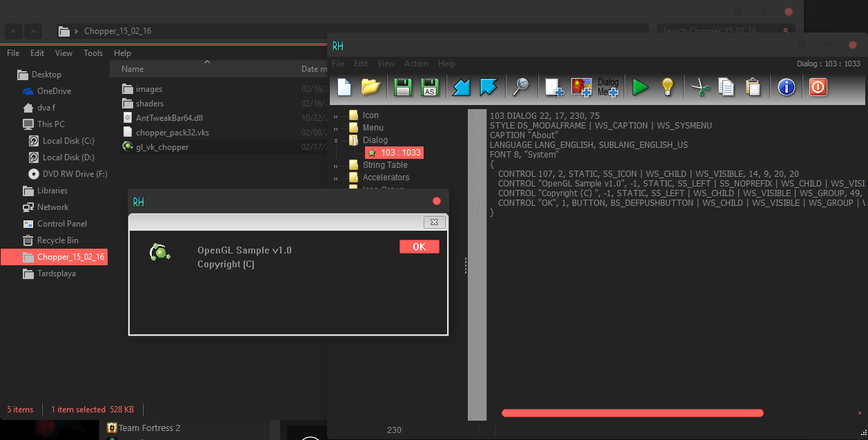The height and width of the screenshot is (440, 868).
Task: Open the Action menu
Action: point(416,64)
